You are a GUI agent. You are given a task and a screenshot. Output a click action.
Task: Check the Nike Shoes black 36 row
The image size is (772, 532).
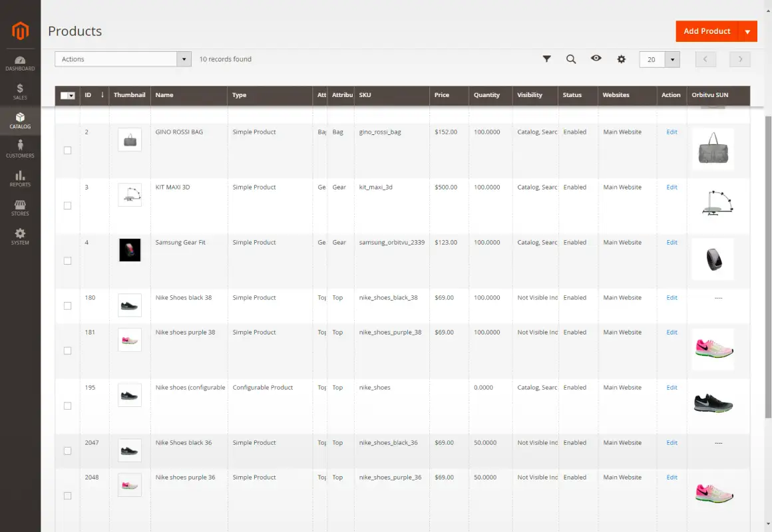(x=67, y=450)
